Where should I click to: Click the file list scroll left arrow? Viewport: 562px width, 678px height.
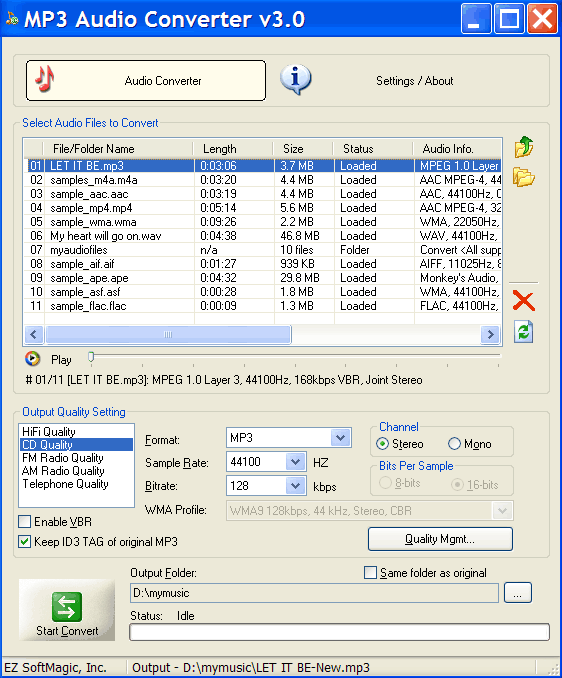tap(34, 334)
